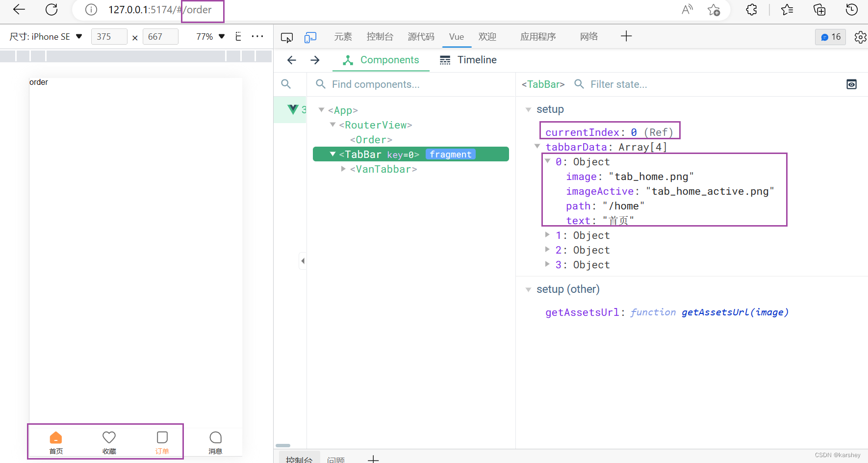The width and height of the screenshot is (868, 463).
Task: Open the bottom drawer 问题 tab
Action: coord(336,460)
